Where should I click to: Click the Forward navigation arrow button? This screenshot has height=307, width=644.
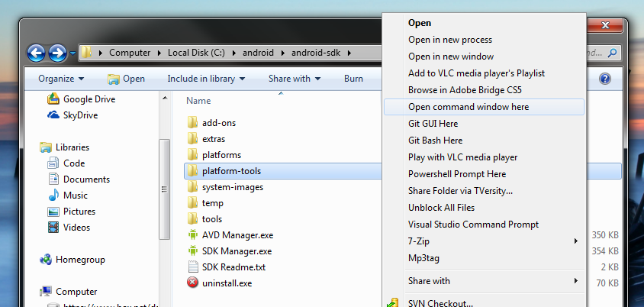coord(57,53)
